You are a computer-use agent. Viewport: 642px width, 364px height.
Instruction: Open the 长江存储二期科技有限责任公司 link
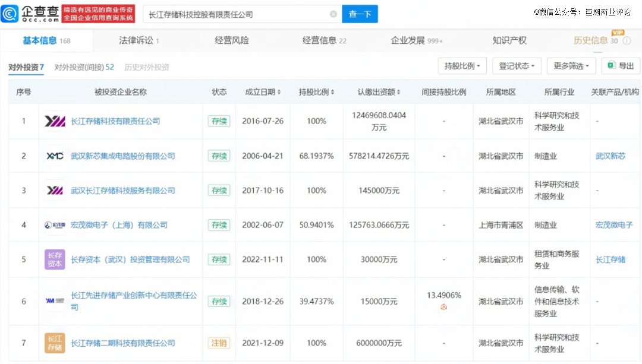click(x=123, y=343)
